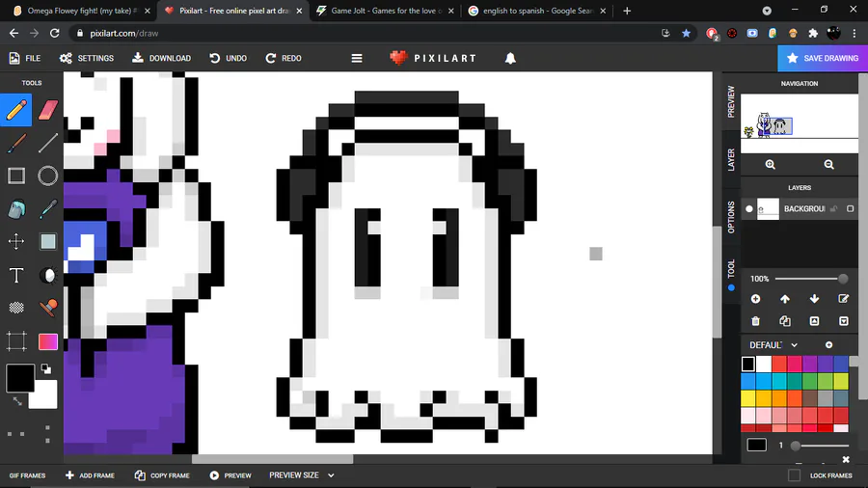
Task: Switch to the Options side tab
Action: (x=731, y=217)
